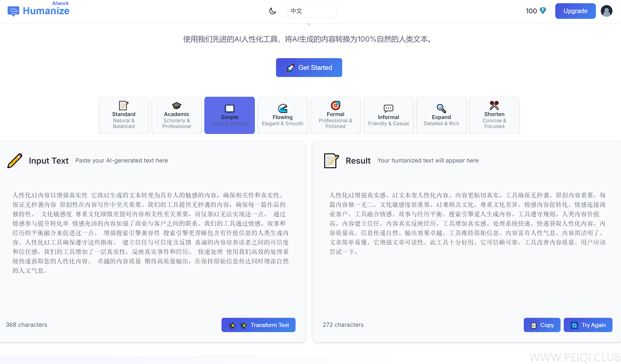This screenshot has height=364, width=621.
Task: Click the Transform Text button
Action: 259,325
